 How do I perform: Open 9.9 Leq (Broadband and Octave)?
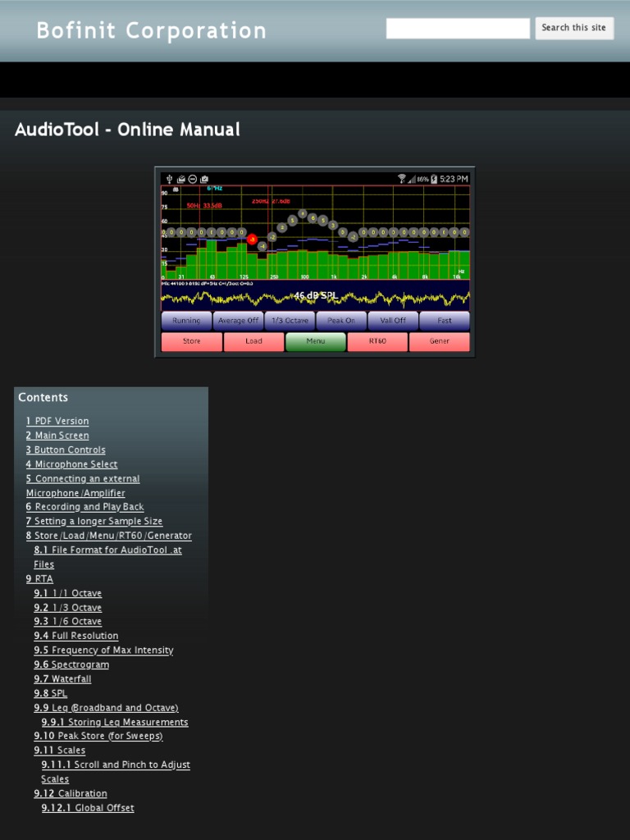pos(106,708)
